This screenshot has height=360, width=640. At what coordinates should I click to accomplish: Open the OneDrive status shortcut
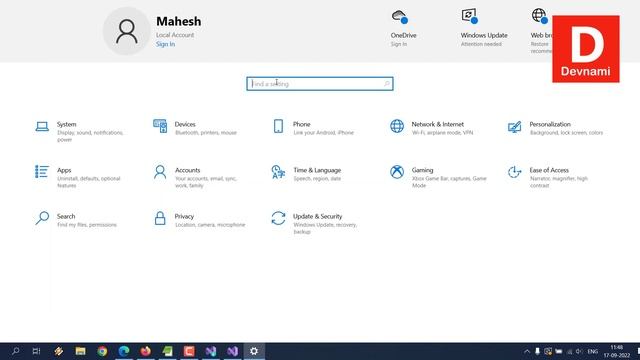[403, 28]
